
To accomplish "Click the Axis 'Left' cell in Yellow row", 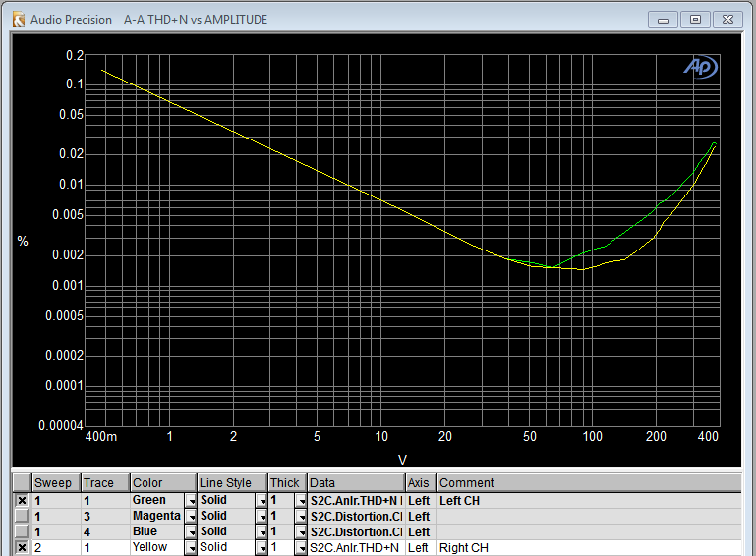I will coord(421,548).
